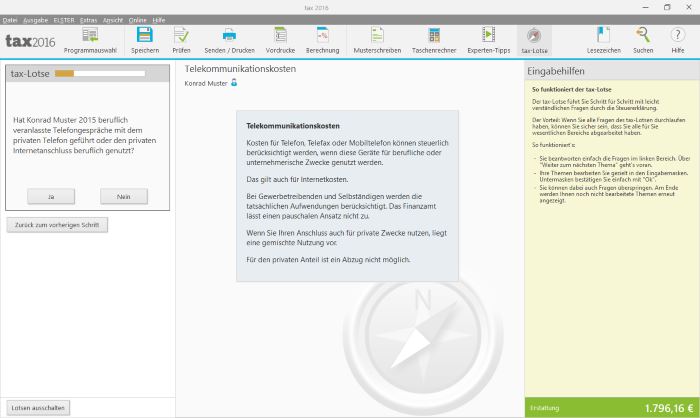The width and height of the screenshot is (700, 418).
Task: Go back via Zurück zum vorherigen Schritt
Action: coord(57,225)
